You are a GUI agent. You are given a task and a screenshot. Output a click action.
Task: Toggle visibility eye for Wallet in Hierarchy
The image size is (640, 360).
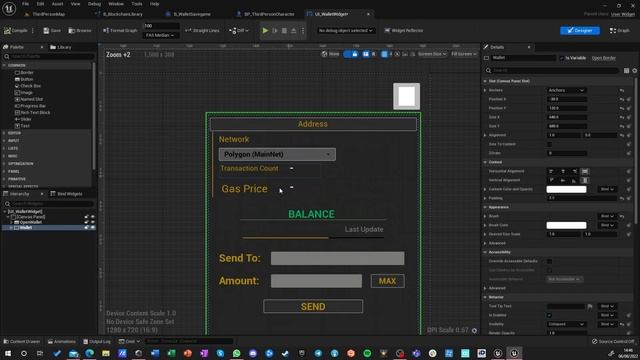tap(93, 227)
